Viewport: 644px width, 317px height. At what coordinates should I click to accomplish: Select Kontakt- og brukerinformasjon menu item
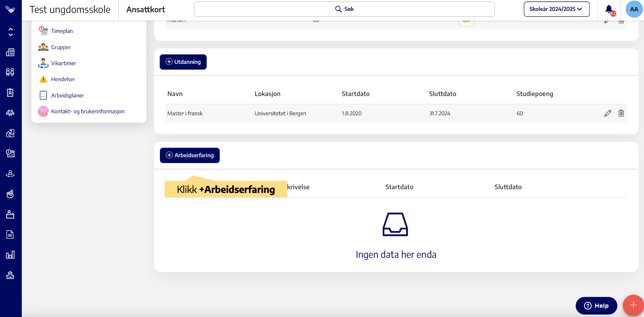[88, 111]
